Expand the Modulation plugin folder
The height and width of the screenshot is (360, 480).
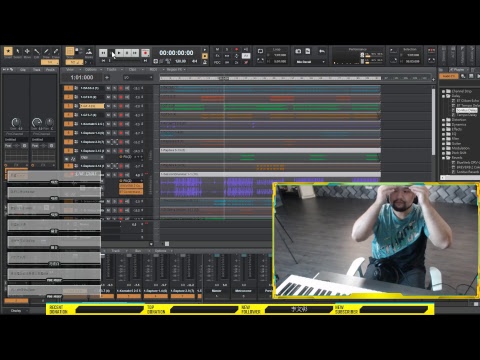pyautogui.click(x=444, y=148)
